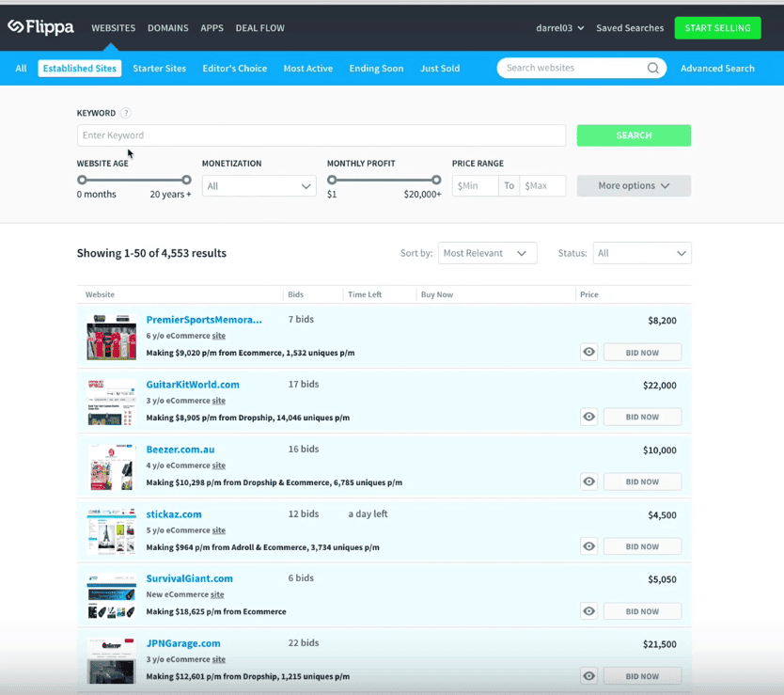The width and height of the screenshot is (784, 695).
Task: Click the JPNGarage.com listing thumbnail
Action: point(111,661)
